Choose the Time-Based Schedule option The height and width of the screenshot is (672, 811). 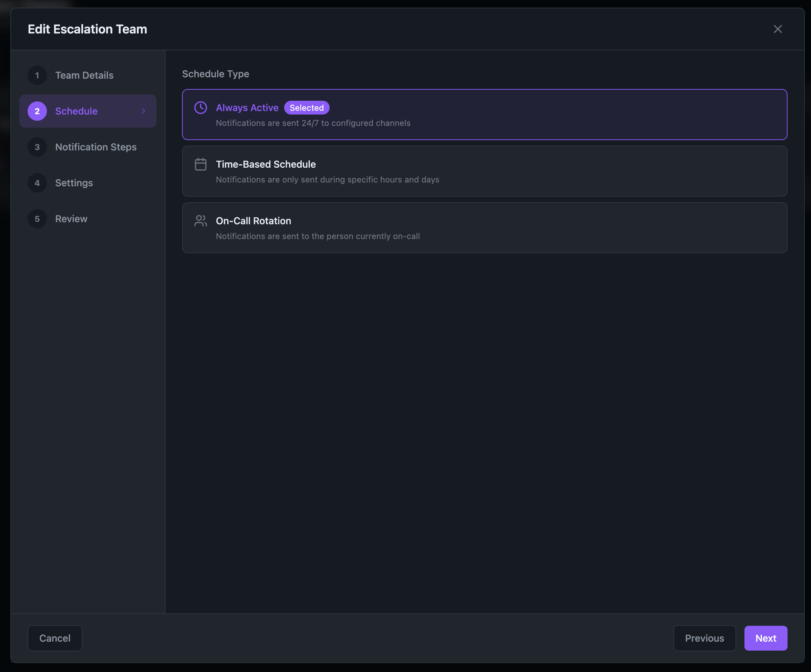(484, 171)
